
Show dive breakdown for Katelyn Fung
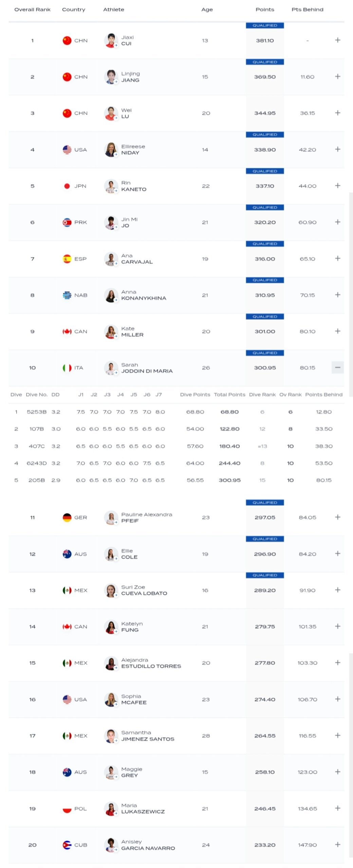pos(337,626)
